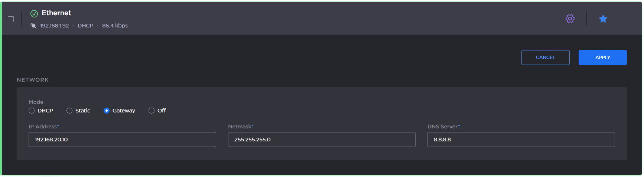644x177 pixels.
Task: Click the 86.4 kbps speed readout
Action: [x=115, y=26]
